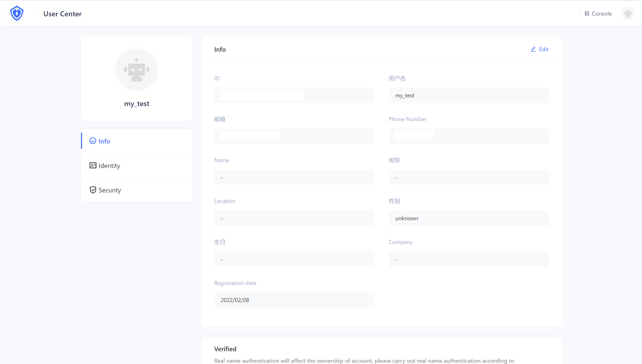Toggle the Identity verification section

[137, 165]
